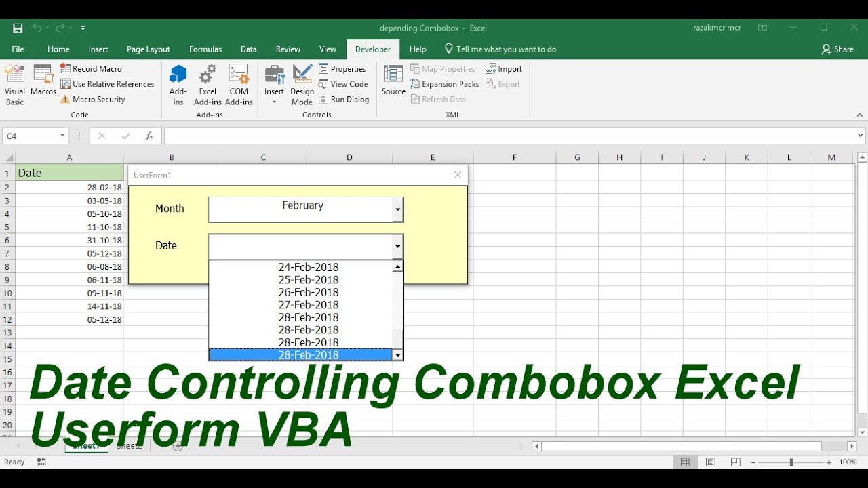Select the Date header cell A1
Image resolution: width=868 pixels, height=488 pixels.
[69, 173]
